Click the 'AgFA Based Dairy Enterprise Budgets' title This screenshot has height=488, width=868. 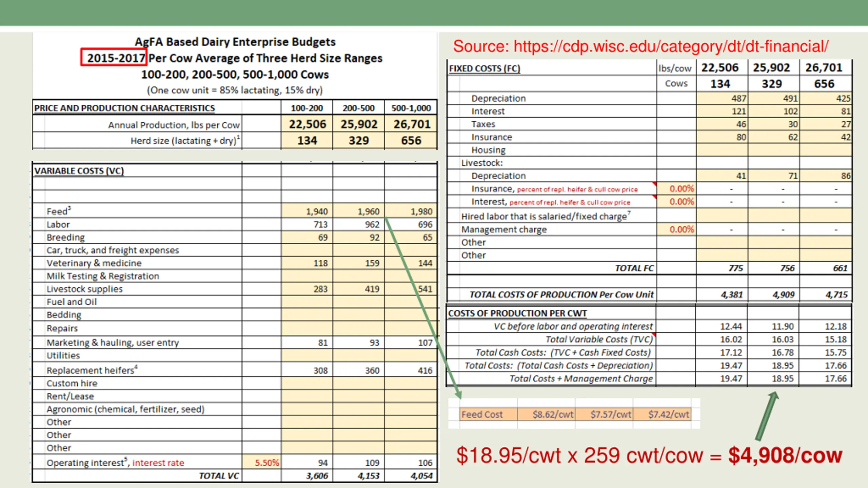235,42
